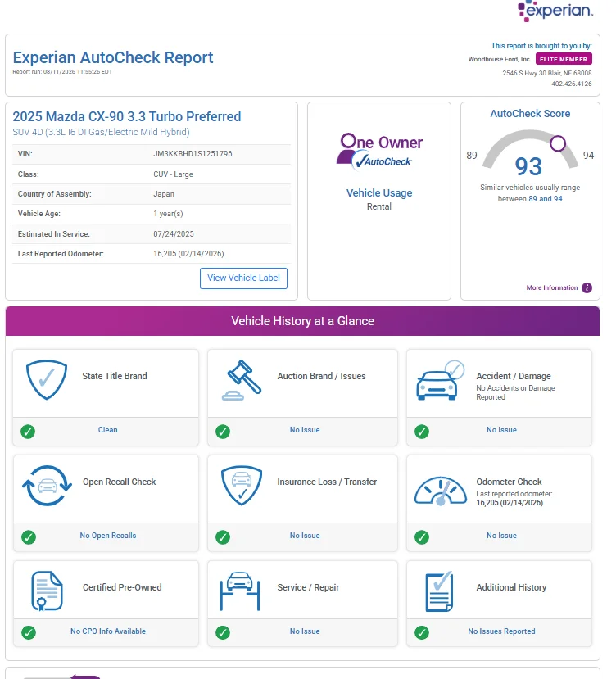Click green checkmark in Odometer Check card

click(422, 537)
